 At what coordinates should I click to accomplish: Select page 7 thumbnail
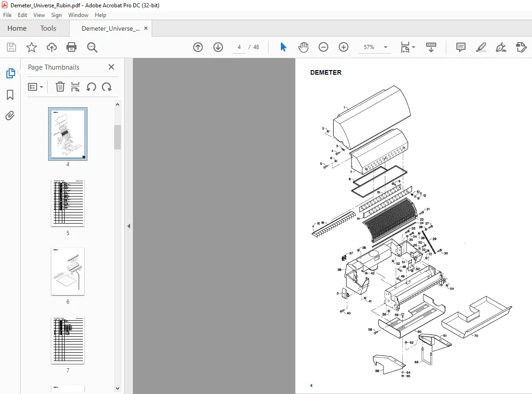point(68,340)
